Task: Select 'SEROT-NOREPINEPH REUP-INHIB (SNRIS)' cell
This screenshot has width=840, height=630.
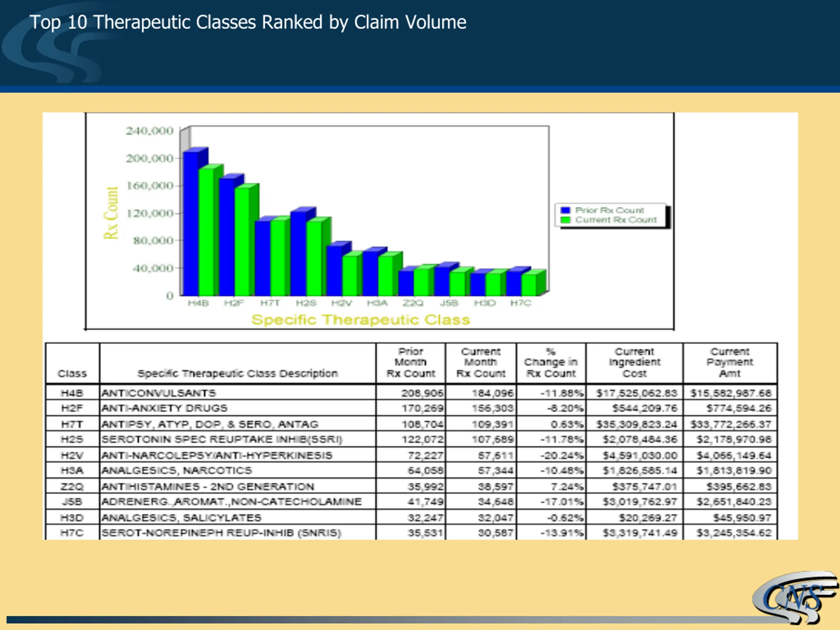Action: click(x=238, y=533)
